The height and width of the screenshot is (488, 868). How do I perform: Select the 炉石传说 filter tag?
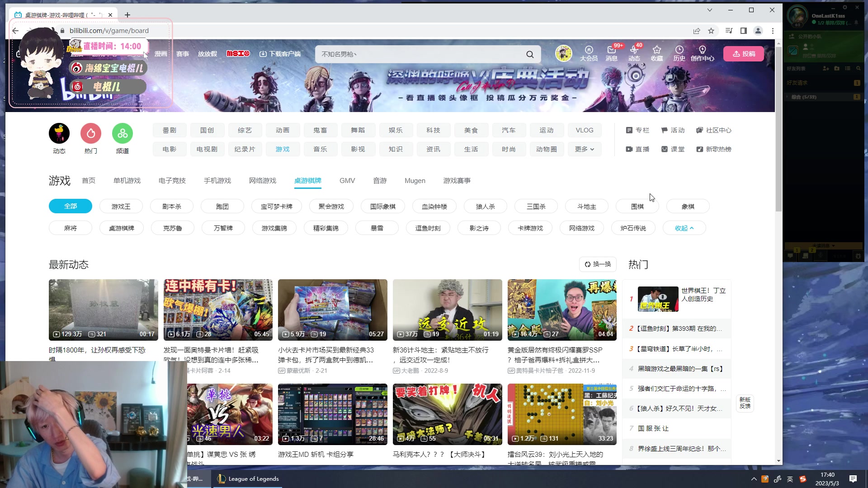(x=633, y=228)
